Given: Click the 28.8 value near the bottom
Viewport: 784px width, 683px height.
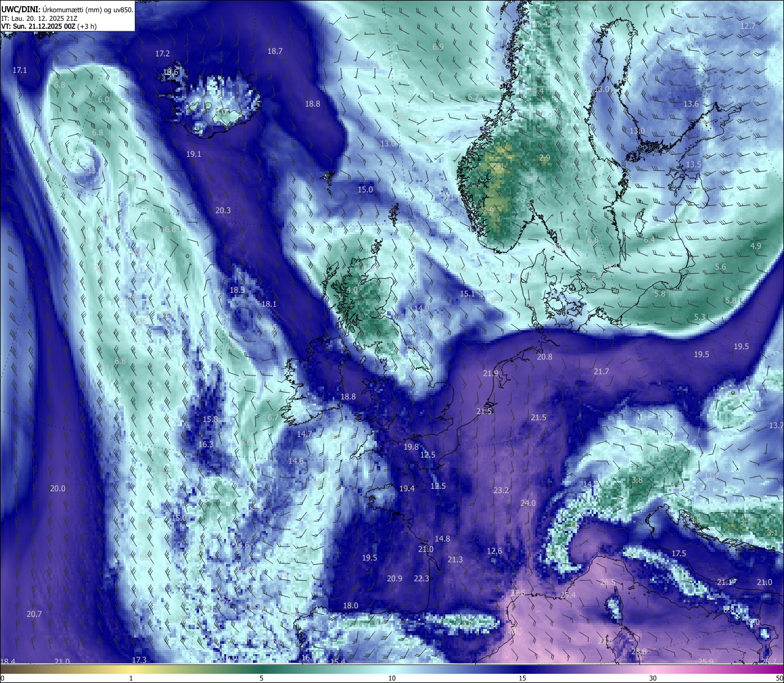Looking at the screenshot, I should click(639, 652).
